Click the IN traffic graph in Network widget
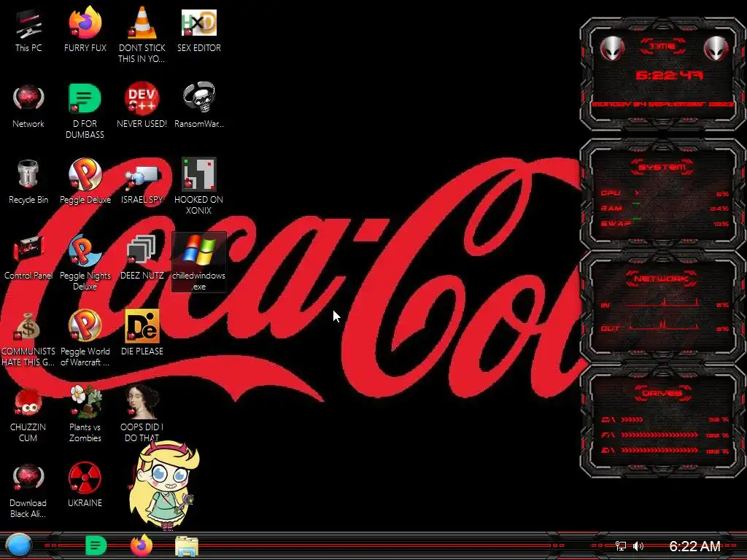Viewport: 747px width, 560px height. (x=663, y=303)
